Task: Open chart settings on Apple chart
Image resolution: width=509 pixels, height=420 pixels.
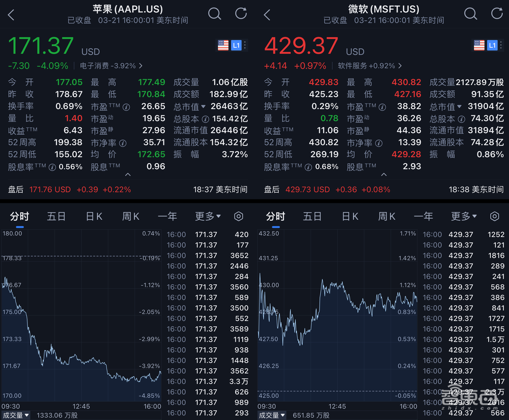Action: click(x=238, y=217)
